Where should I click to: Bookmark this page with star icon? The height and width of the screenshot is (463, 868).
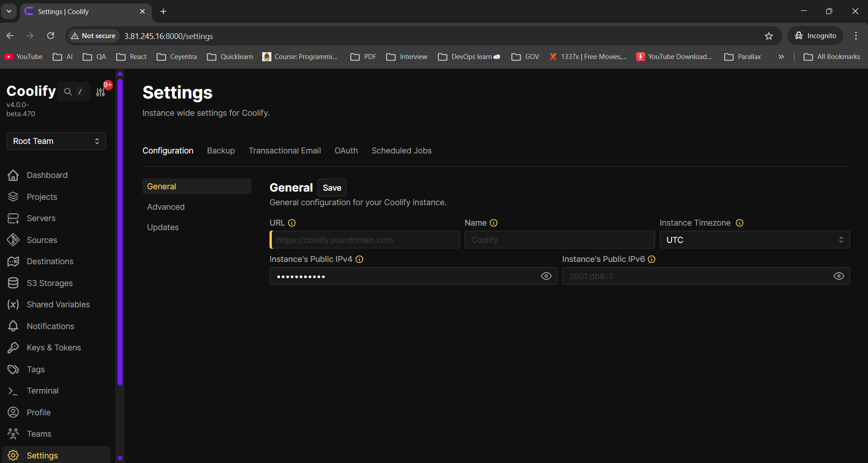click(769, 36)
